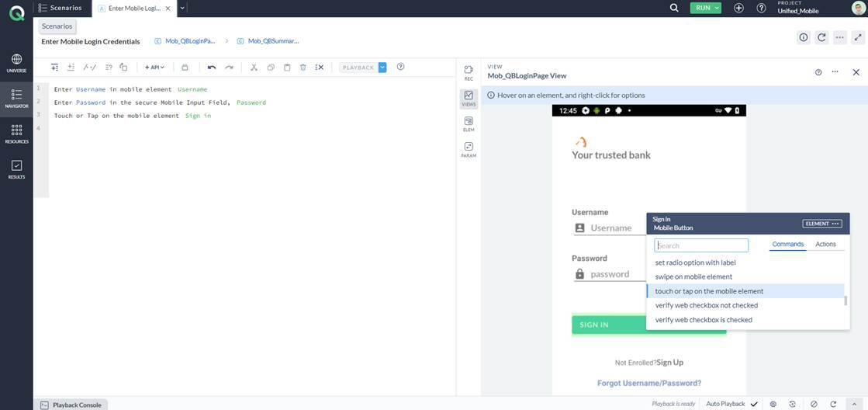Click the REC recorder icon in side strip
Screen dimensions: 868x410
(469, 72)
